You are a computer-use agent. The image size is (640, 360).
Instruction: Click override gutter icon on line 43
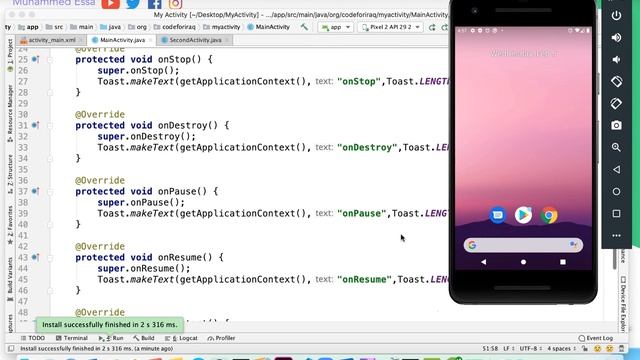click(x=36, y=257)
